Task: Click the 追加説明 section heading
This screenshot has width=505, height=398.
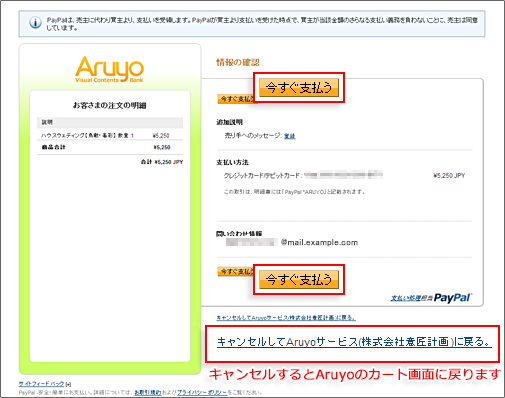Action: pyautogui.click(x=230, y=122)
